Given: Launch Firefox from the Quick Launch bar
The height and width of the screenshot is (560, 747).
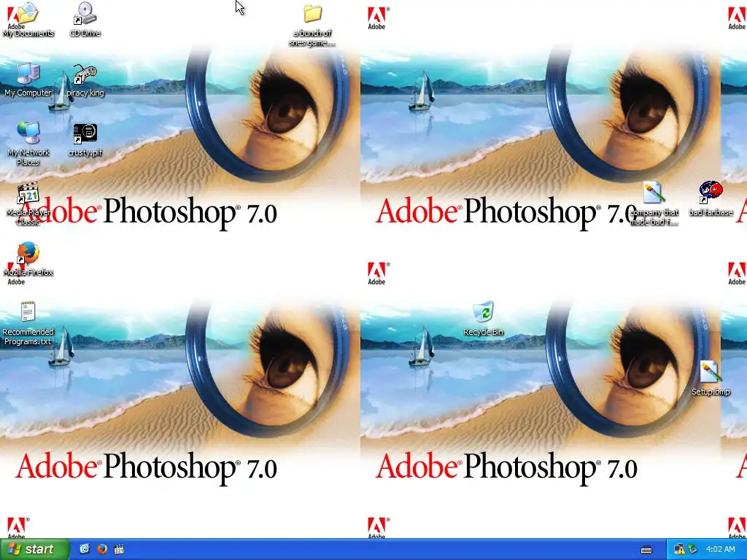Looking at the screenshot, I should (101, 549).
